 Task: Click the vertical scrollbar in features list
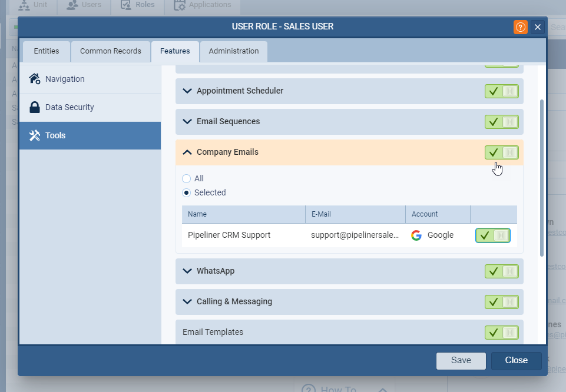[x=542, y=177]
